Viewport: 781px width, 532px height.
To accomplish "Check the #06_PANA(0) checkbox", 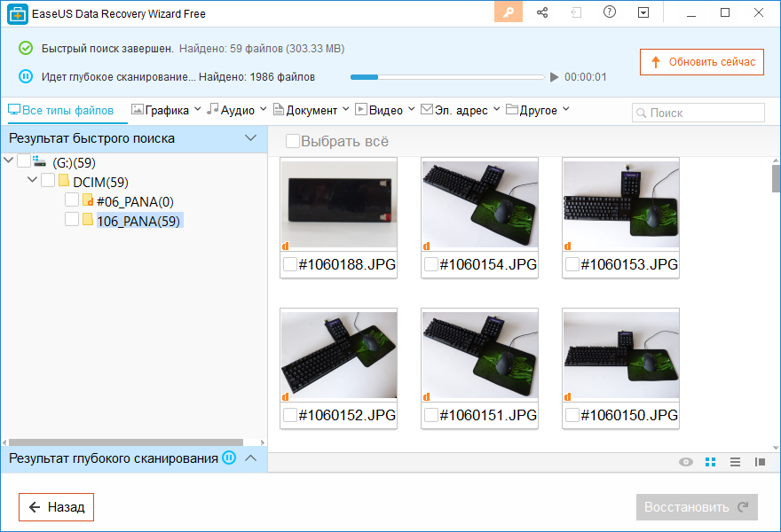I will click(x=72, y=199).
